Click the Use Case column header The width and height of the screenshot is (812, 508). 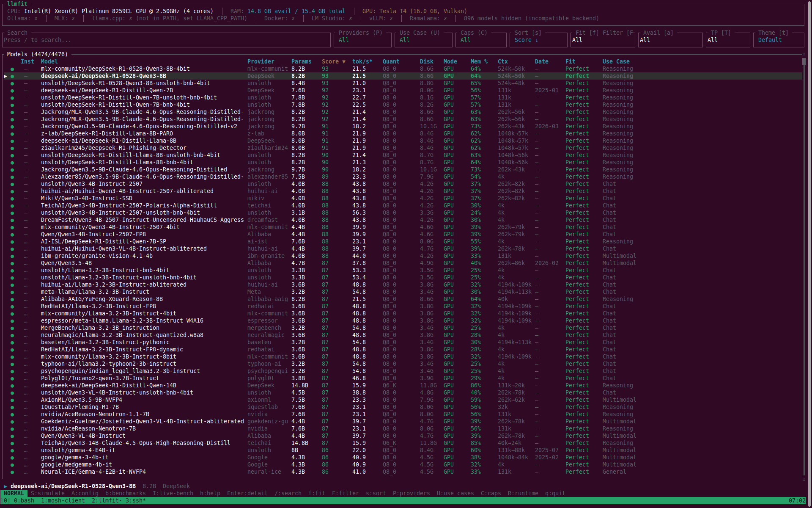(616, 61)
